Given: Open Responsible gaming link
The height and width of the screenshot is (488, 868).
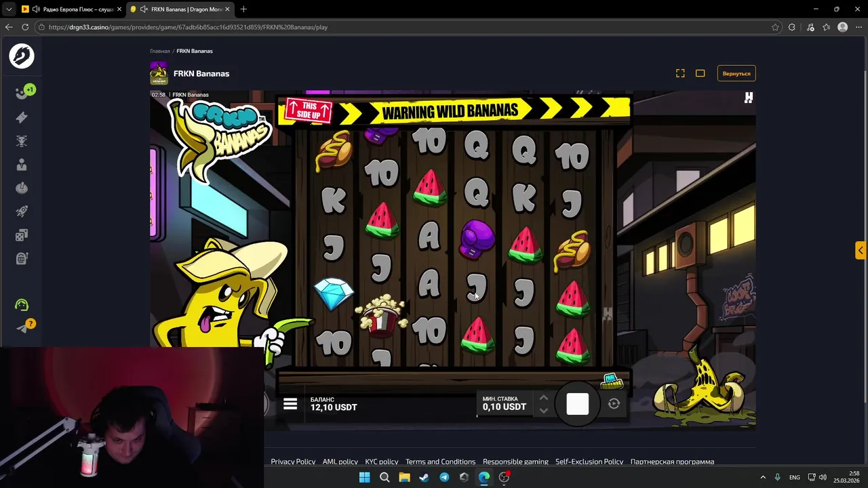Looking at the screenshot, I should tap(515, 462).
